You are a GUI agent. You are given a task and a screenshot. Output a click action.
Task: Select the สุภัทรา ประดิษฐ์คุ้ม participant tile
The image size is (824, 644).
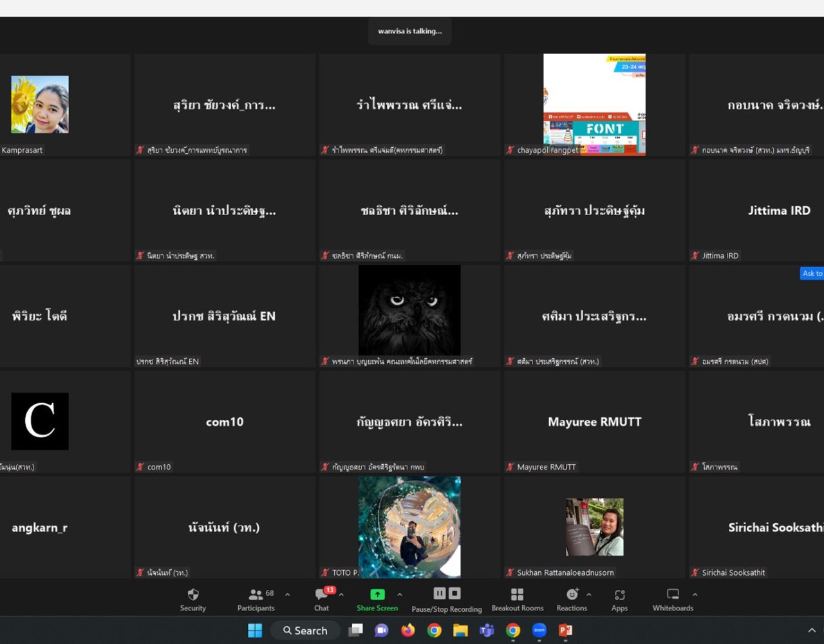coord(595,211)
